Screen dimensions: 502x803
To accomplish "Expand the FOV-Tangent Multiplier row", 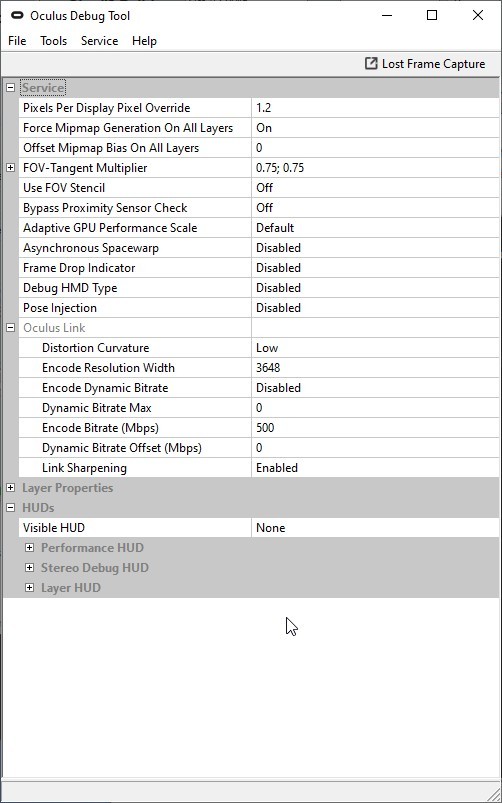I will tap(10, 167).
